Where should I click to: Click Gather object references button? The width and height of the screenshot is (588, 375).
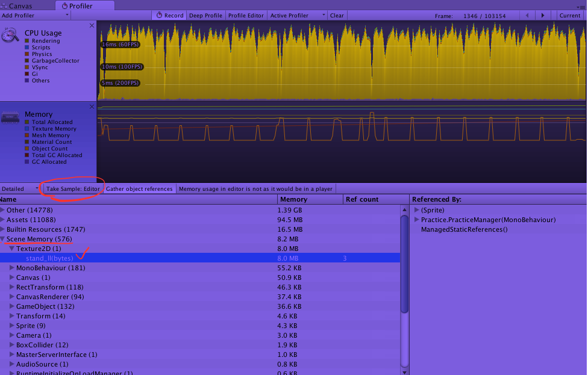tap(139, 188)
